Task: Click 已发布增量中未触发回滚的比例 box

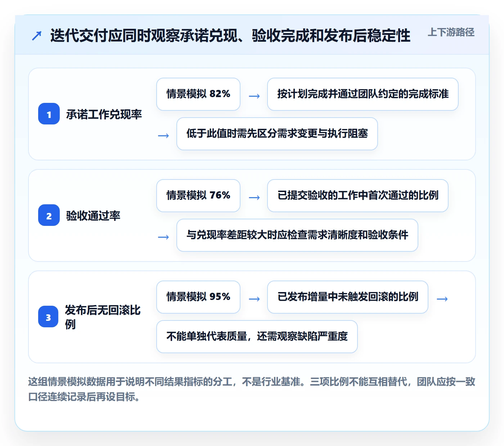Action: point(348,297)
